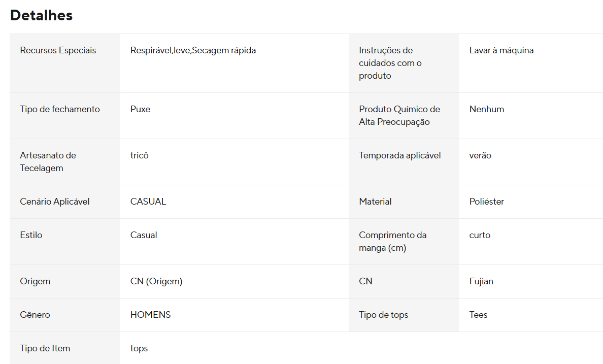Click the Comprimento da manga (cm) label

pos(392,242)
